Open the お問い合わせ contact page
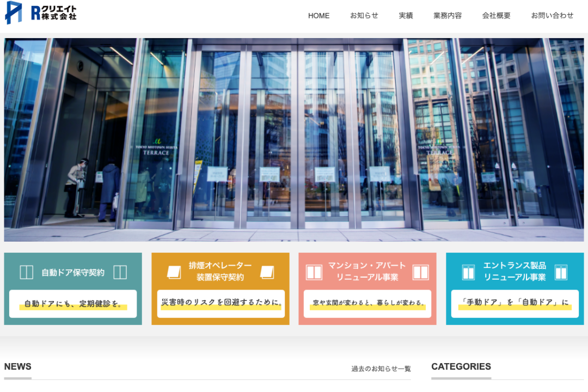This screenshot has height=392, width=588. (x=552, y=16)
